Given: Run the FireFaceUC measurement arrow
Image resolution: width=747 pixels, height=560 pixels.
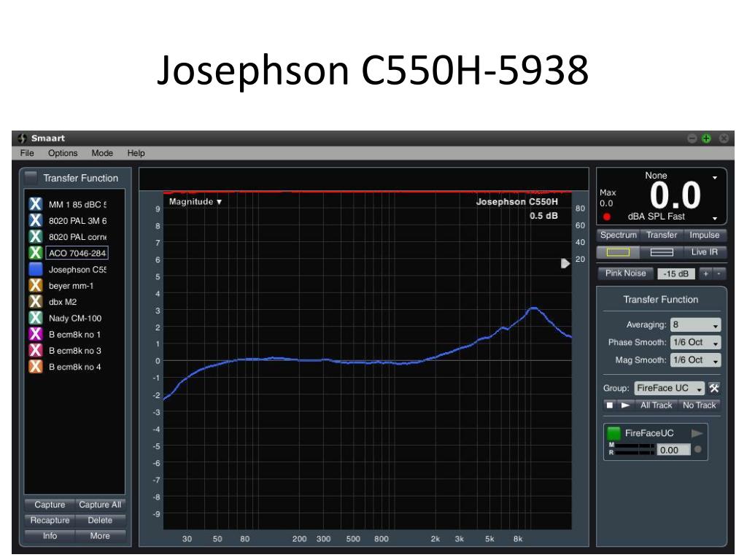Looking at the screenshot, I should coord(697,433).
